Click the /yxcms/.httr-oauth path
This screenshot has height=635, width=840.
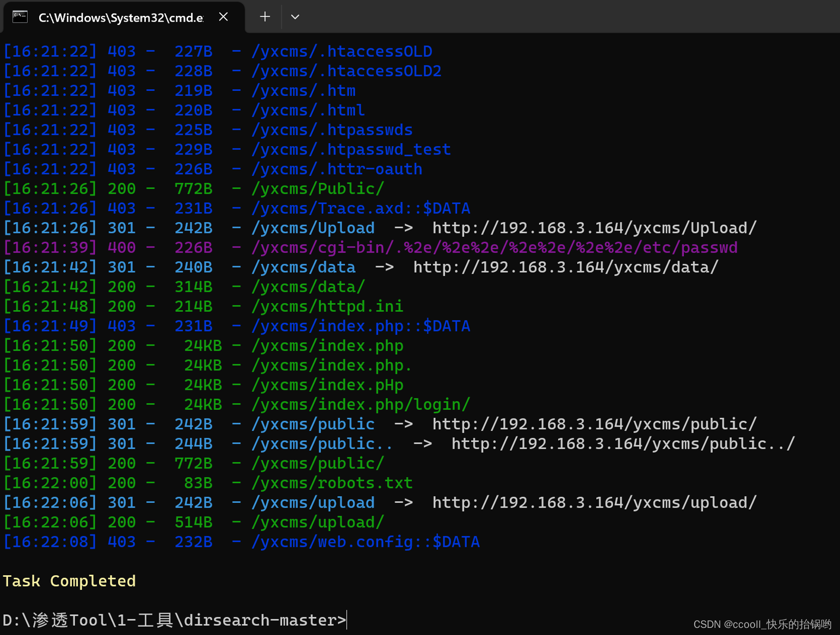pos(337,169)
